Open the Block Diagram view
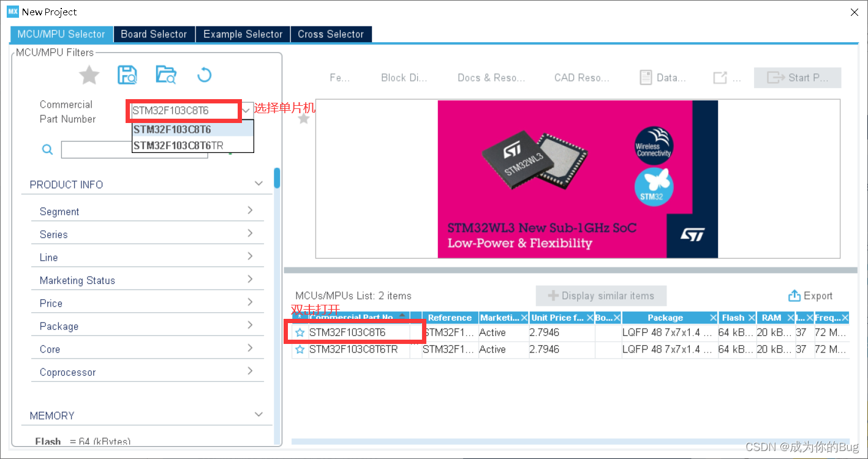868x459 pixels. point(404,78)
